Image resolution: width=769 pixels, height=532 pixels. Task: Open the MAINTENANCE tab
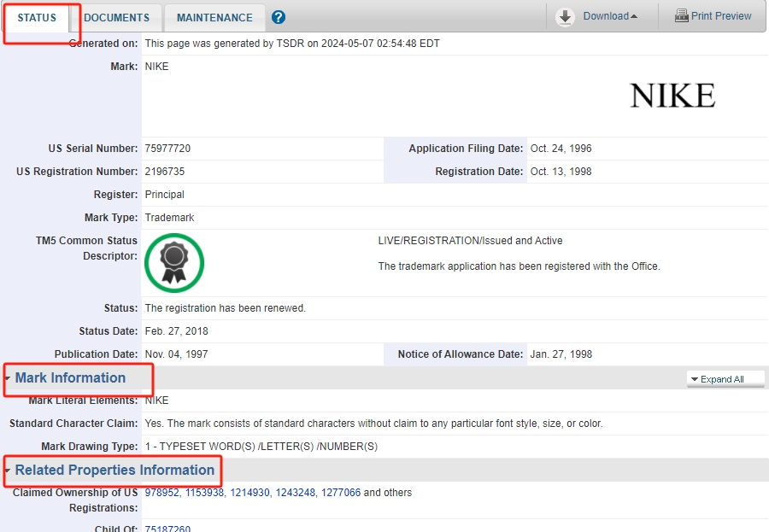coord(214,18)
